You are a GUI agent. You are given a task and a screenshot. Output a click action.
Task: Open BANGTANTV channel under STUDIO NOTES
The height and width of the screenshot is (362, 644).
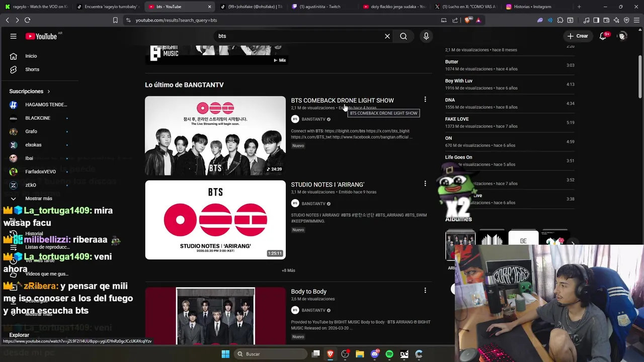pyautogui.click(x=313, y=204)
